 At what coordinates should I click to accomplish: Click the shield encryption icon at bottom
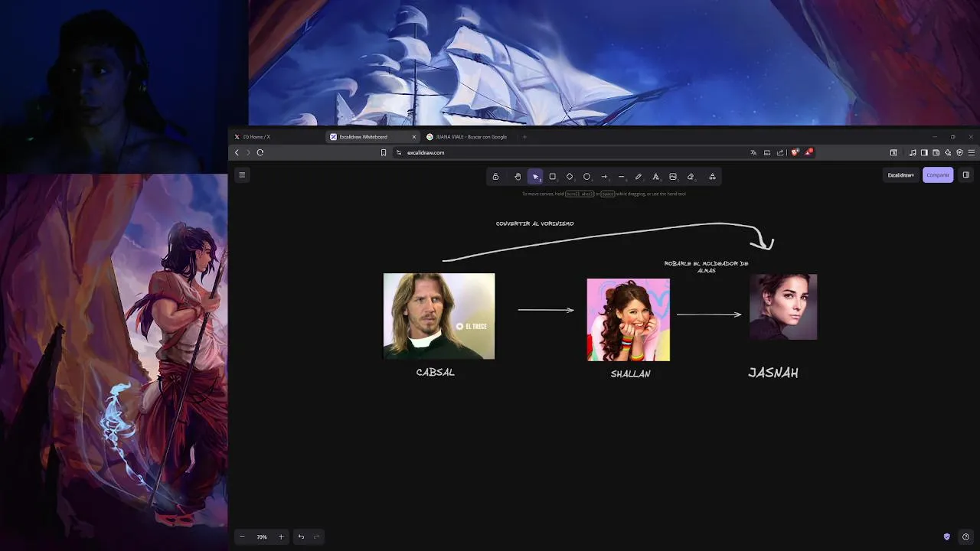coord(947,537)
